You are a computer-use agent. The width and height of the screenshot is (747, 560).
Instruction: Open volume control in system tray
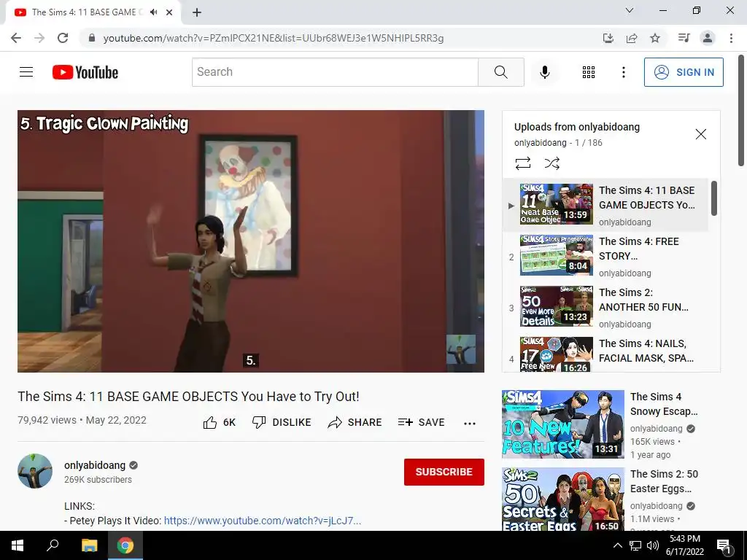653,545
